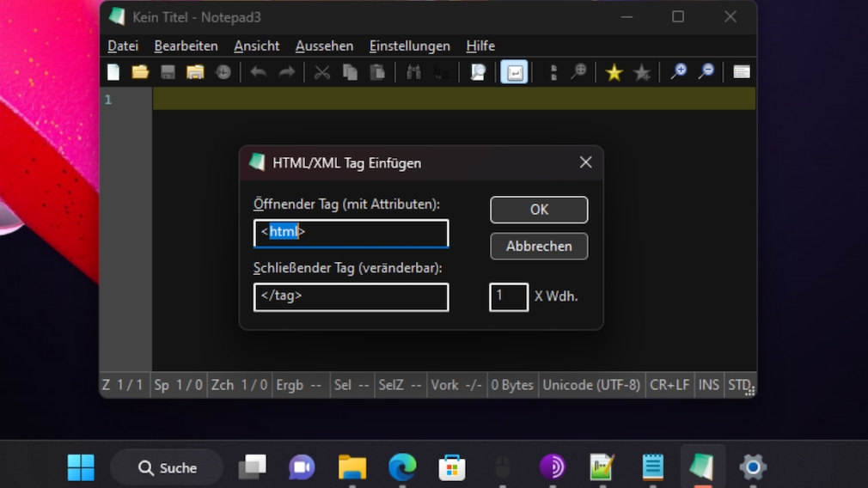Screen dimensions: 868x488
Task: Click the 'STD' status bar entry
Action: point(739,385)
